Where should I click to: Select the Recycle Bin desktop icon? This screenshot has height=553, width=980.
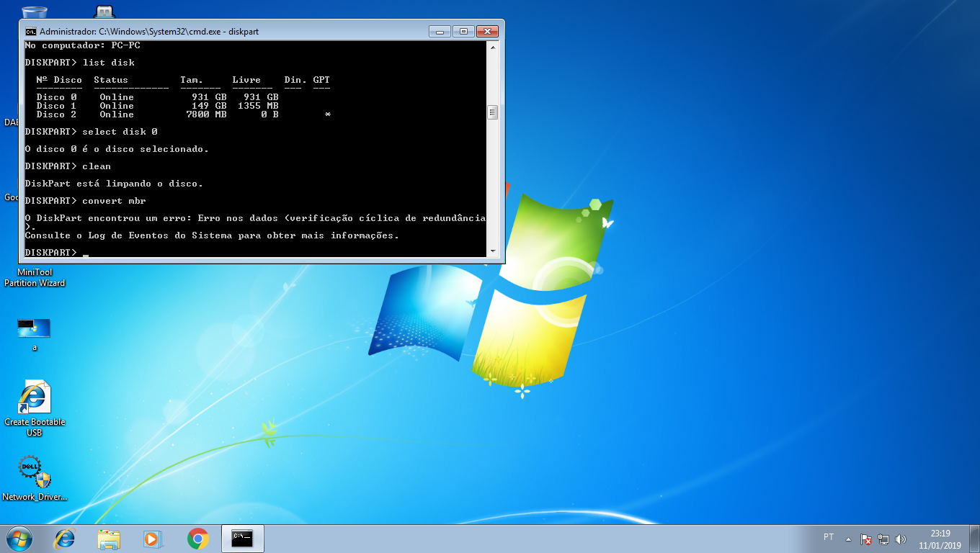coord(35,12)
